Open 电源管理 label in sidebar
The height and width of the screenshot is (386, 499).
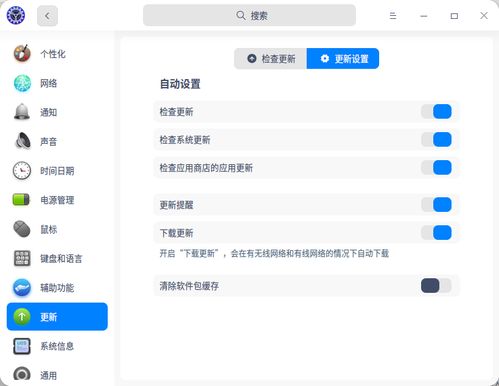pos(57,200)
